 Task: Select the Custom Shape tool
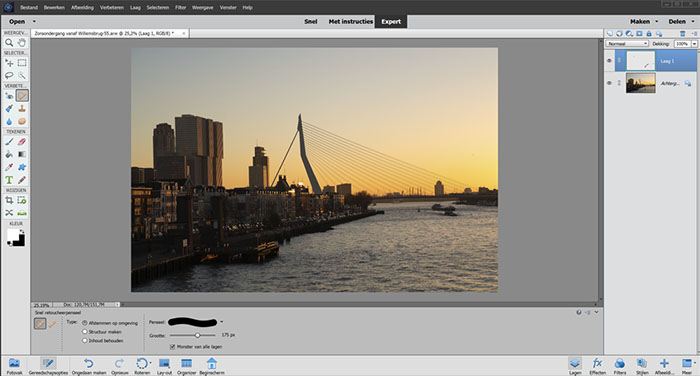coord(22,167)
